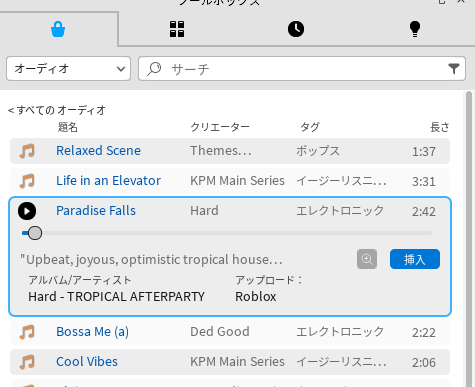Select the Cool Vibes track title
The height and width of the screenshot is (387, 475).
click(87, 362)
